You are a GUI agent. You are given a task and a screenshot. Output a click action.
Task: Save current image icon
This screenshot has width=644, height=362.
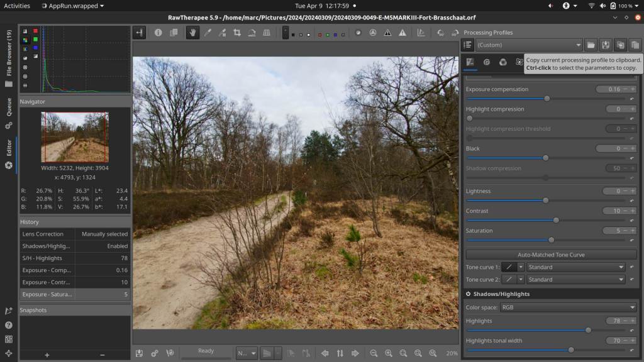click(139, 353)
